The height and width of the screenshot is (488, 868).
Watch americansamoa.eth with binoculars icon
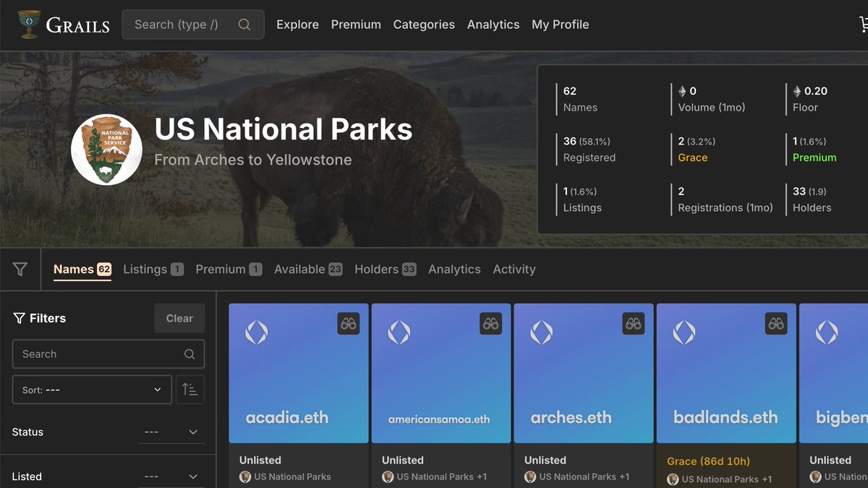[491, 324]
